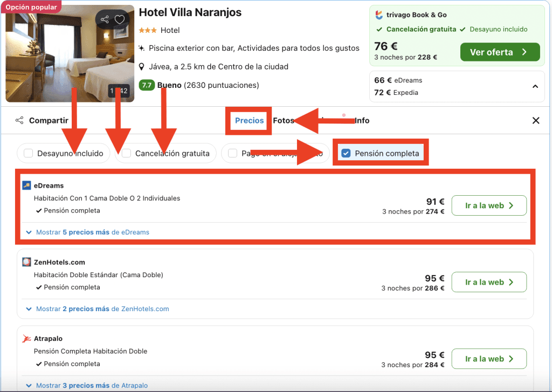Click Ir a la web for eDreams
552x392 pixels.
pyautogui.click(x=488, y=205)
